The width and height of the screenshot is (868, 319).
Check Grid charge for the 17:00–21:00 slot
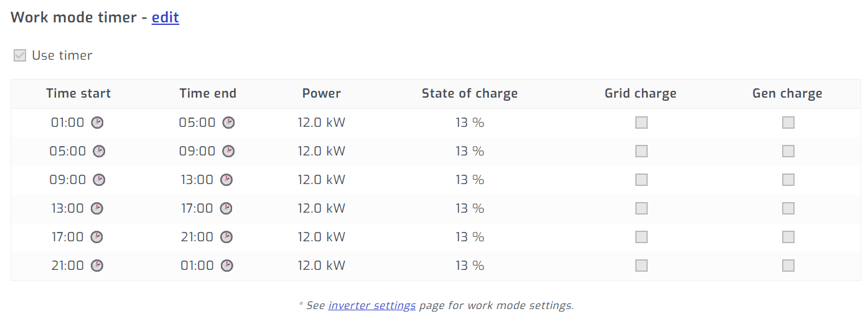(642, 237)
